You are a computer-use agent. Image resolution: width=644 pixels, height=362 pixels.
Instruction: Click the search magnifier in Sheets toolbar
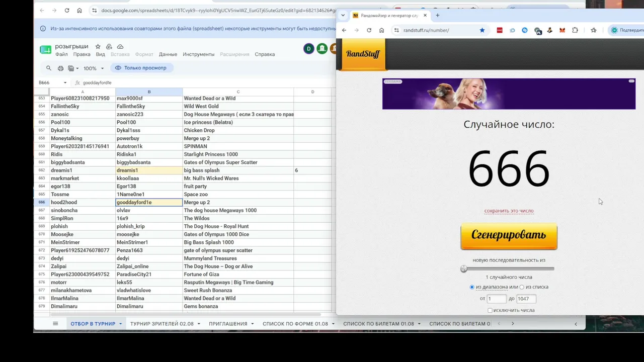(x=48, y=68)
